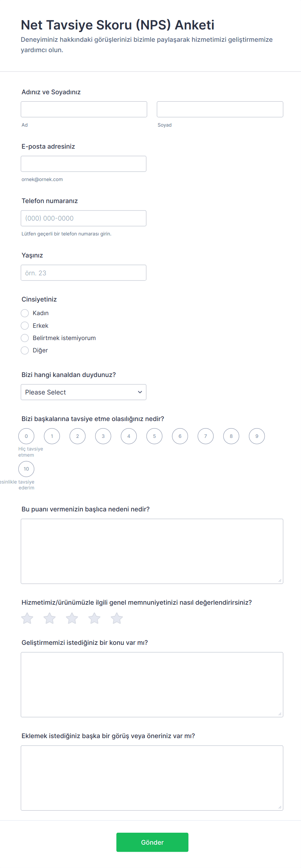
Task: Open the Please Select channel dropdown
Action: [x=84, y=392]
